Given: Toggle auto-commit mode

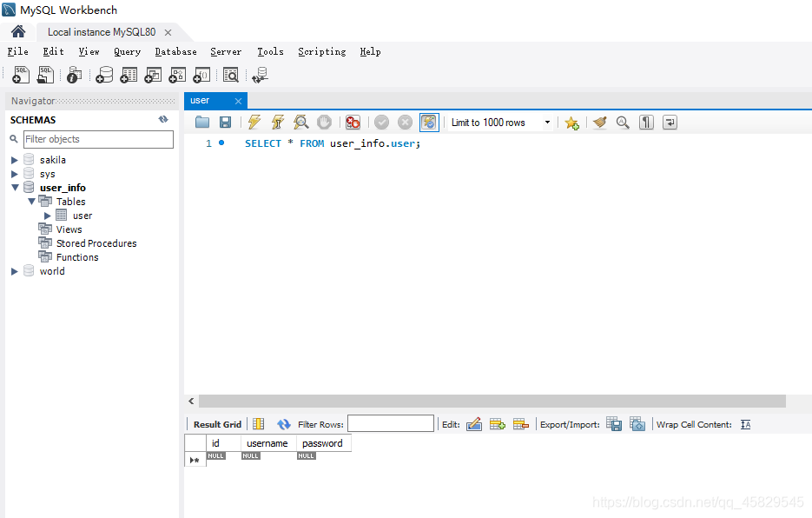Looking at the screenshot, I should (x=429, y=123).
